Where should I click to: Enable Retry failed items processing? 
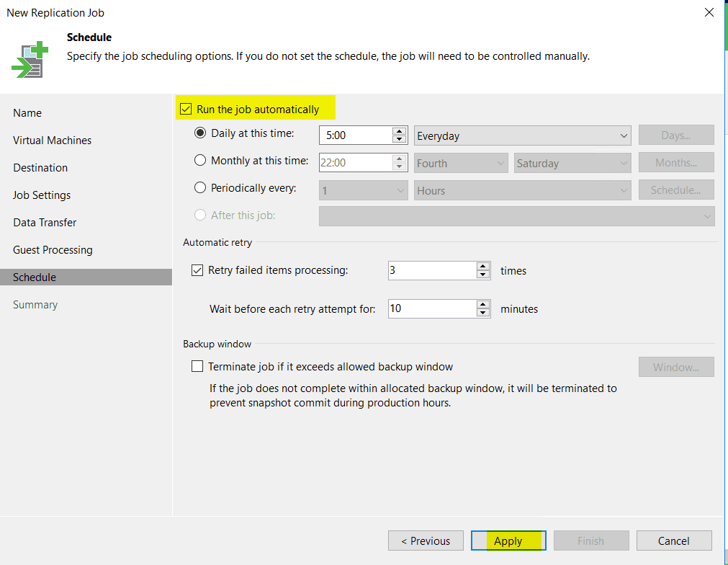pyautogui.click(x=197, y=270)
